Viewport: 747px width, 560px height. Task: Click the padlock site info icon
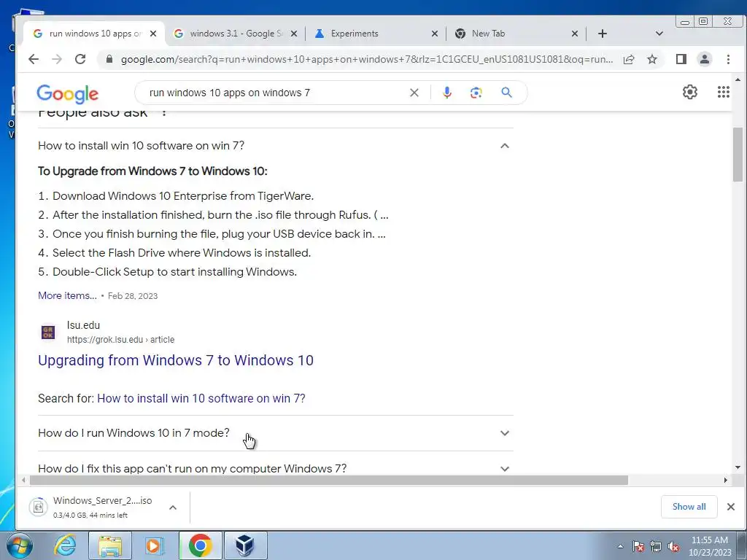pyautogui.click(x=109, y=59)
